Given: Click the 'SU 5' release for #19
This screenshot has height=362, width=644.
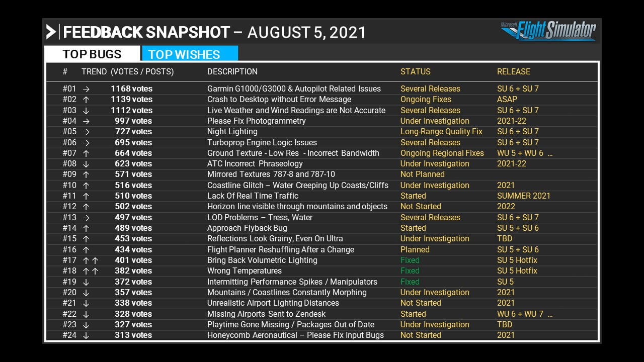Looking at the screenshot, I should 506,282.
